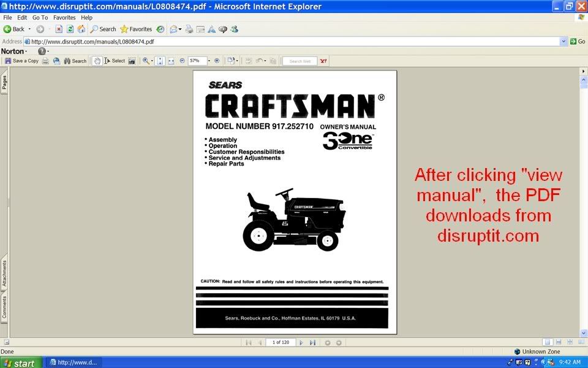Viewport: 588px width, 368px height.
Task: Choose the Select text tool
Action: pyautogui.click(x=115, y=61)
